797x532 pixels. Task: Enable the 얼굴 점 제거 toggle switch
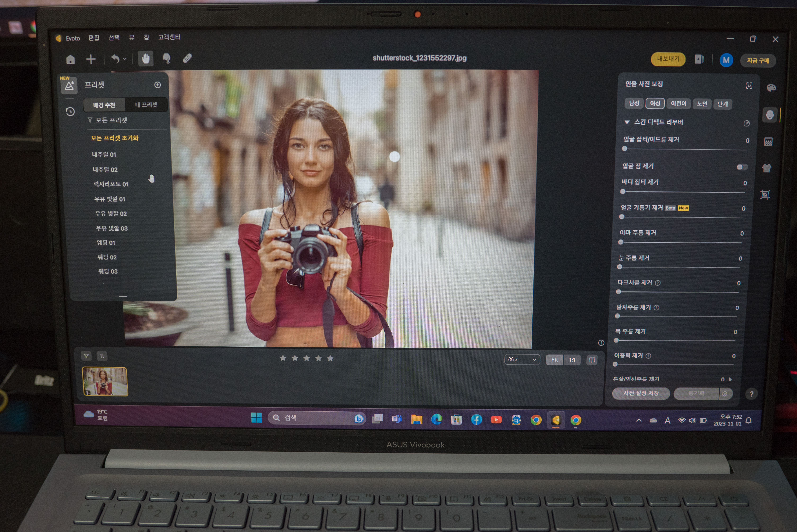pos(742,167)
